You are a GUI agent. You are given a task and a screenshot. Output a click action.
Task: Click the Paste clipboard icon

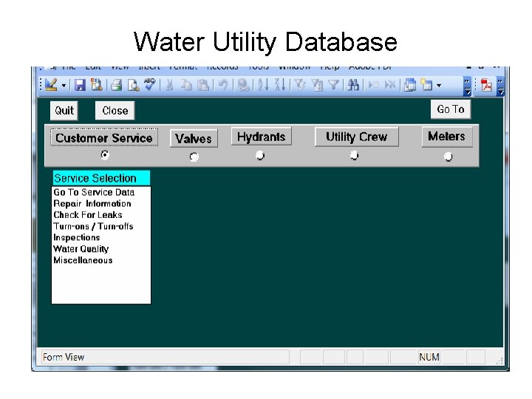coord(203,85)
